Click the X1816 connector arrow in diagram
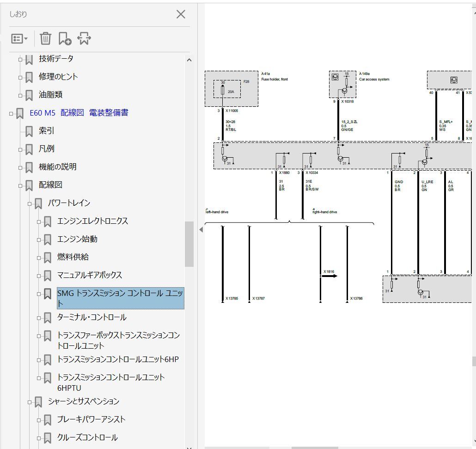476x449 pixels. coord(329,276)
